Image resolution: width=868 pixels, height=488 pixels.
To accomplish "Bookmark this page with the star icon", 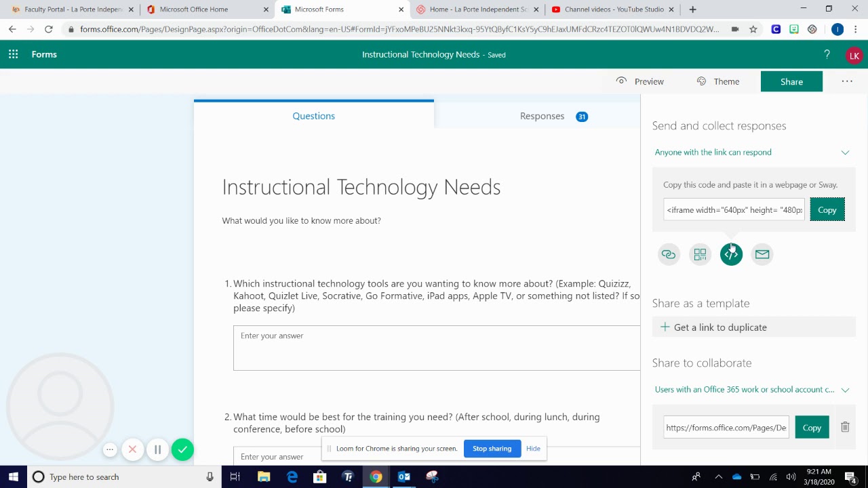I will pos(753,29).
